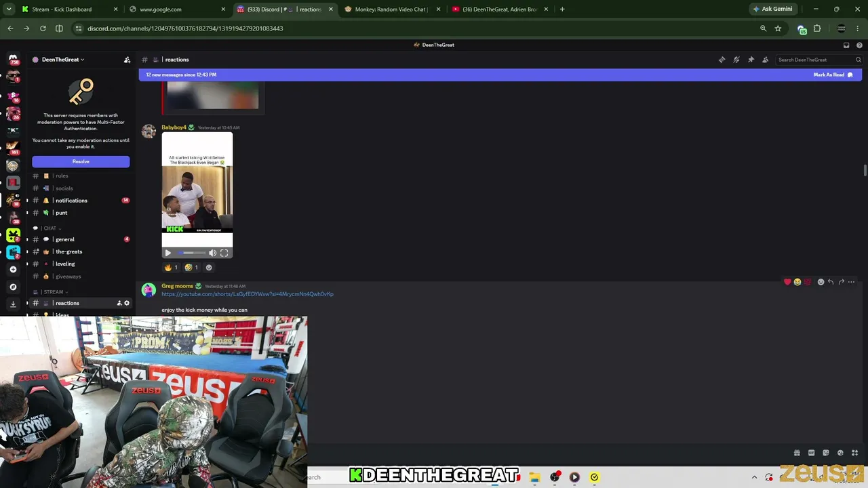868x488 pixels.
Task: Click the Chrome address bar
Action: click(414, 28)
